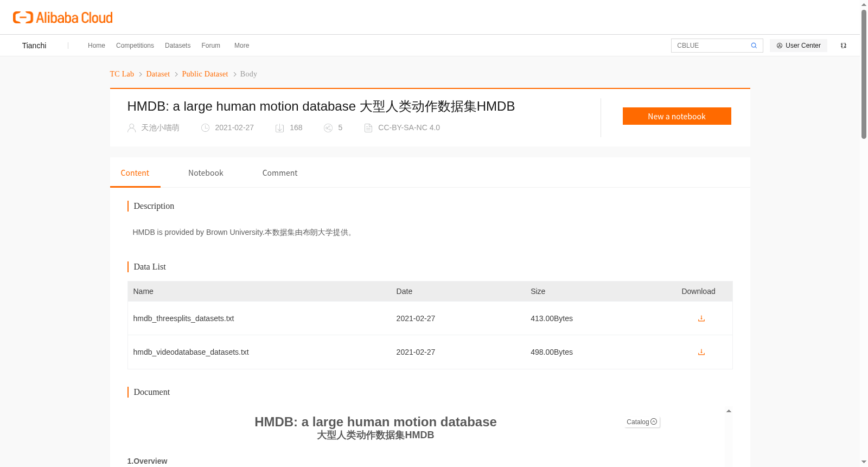Switch to the Notebook tab
This screenshot has height=467, width=868.
206,173
